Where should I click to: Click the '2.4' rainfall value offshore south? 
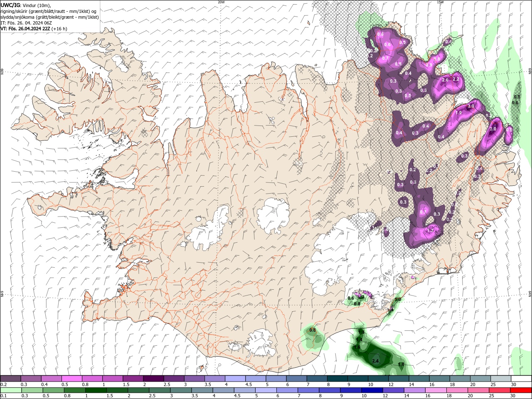tap(375, 361)
